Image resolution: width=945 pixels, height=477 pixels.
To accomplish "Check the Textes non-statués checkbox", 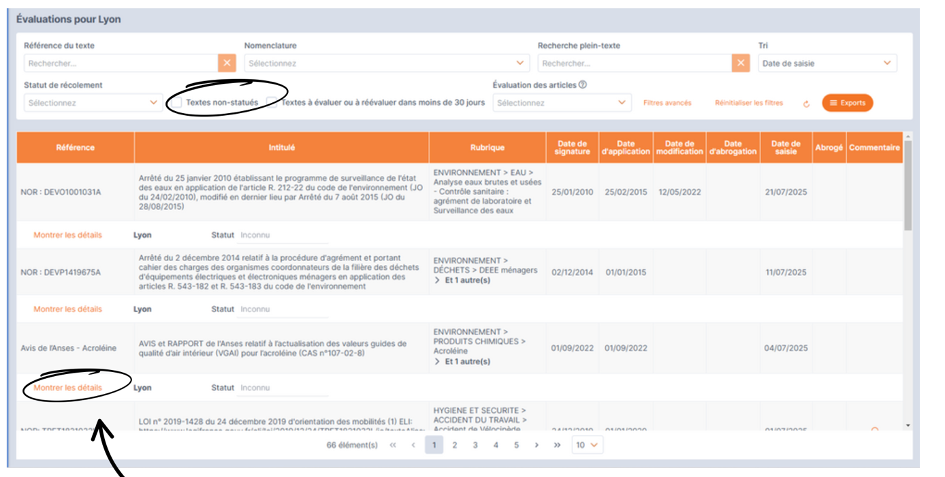I will coord(176,102).
